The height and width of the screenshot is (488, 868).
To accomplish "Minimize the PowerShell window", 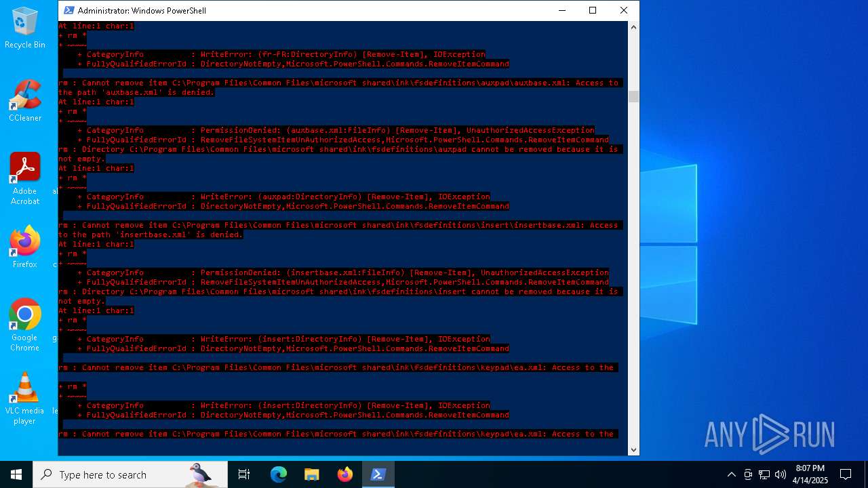I will coord(562,10).
